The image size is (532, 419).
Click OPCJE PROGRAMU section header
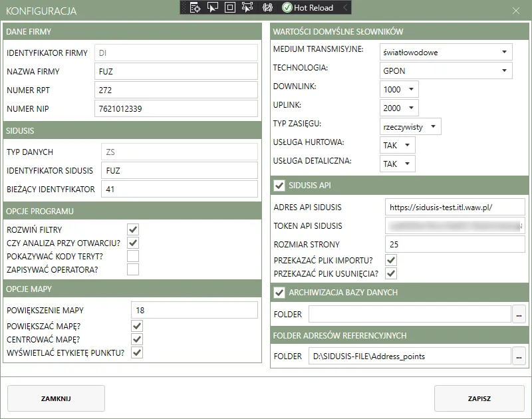[132, 211]
